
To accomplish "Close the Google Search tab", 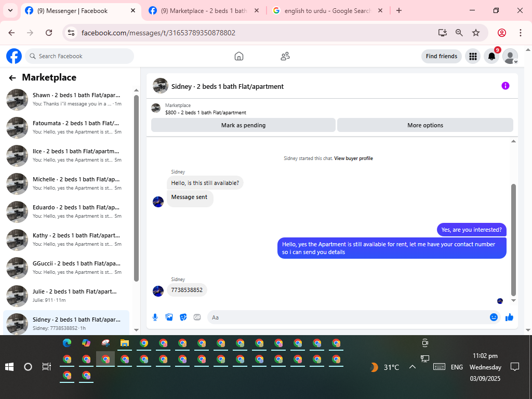I will click(380, 10).
